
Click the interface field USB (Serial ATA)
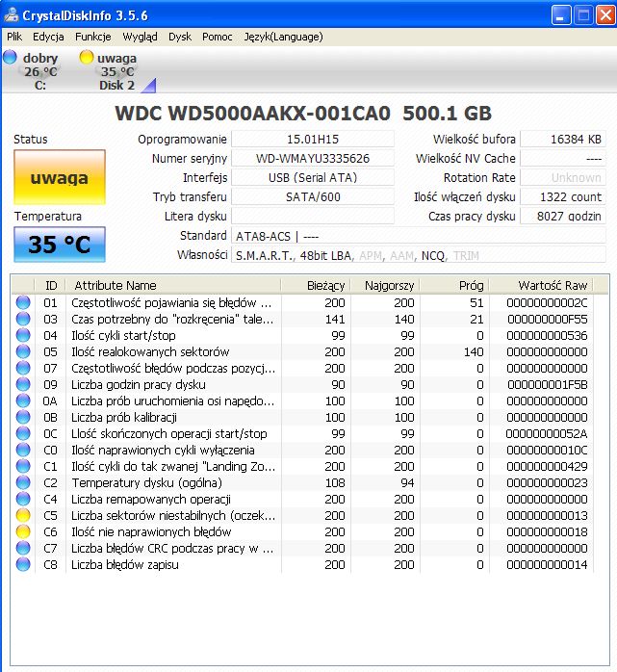(x=313, y=177)
